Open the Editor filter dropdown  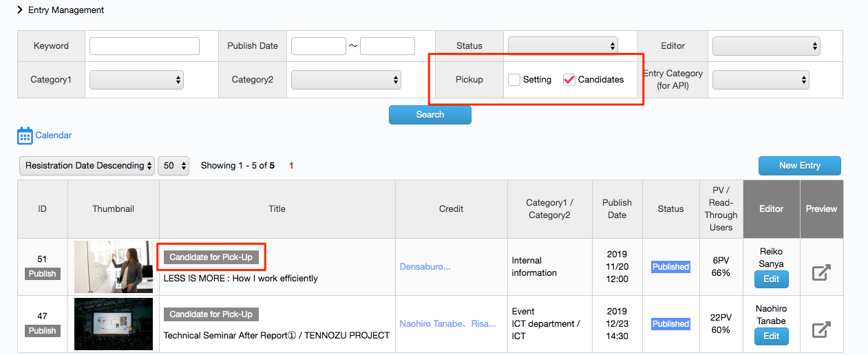tap(766, 46)
